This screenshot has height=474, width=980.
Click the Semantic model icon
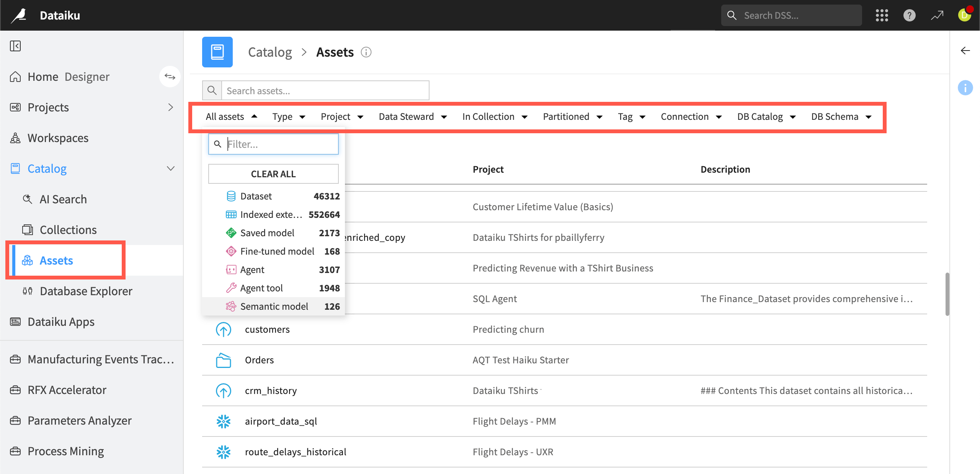[231, 306]
